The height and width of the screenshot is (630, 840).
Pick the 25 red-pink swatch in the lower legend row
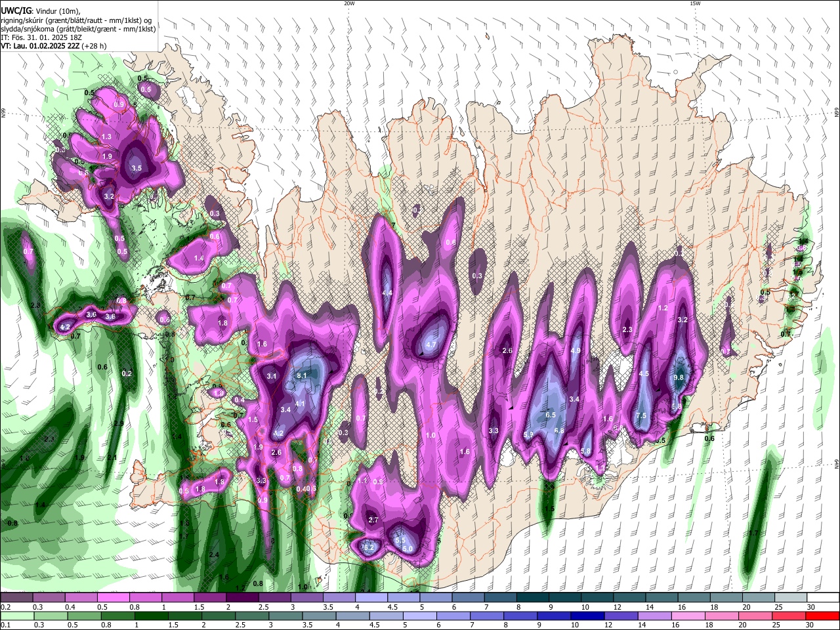click(x=788, y=616)
